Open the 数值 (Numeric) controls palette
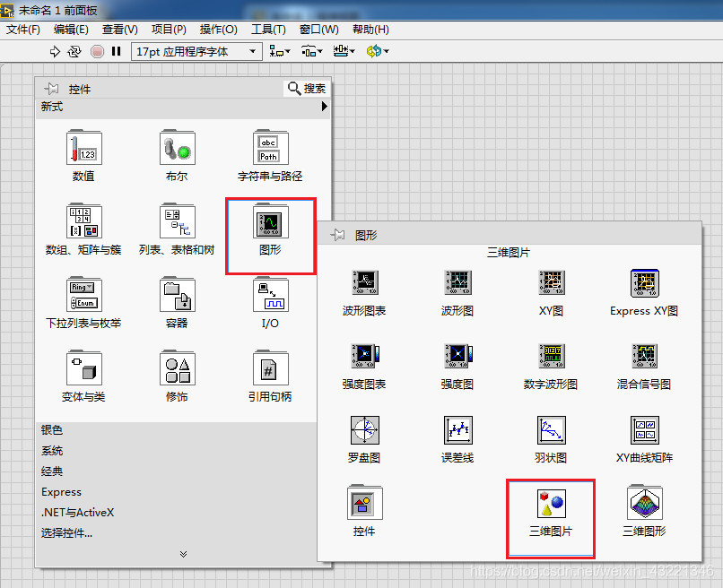Viewport: 723px width, 588px height. click(x=83, y=148)
